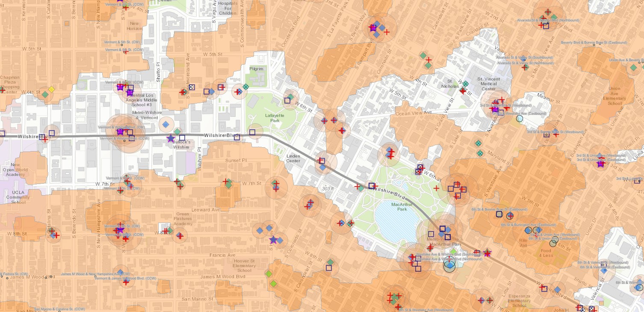The width and height of the screenshot is (644, 312).
Task: Click the X-marked square on S Westmoreland Ave
Action: [192, 87]
